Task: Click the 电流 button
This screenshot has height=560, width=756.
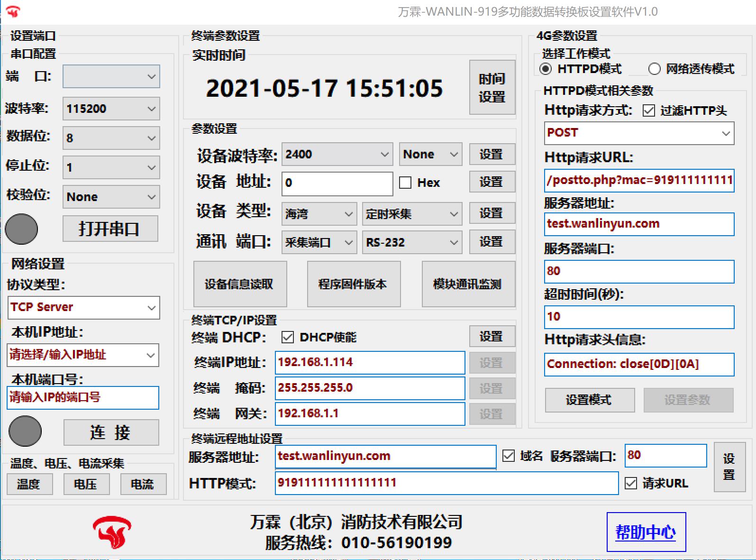Action: click(x=143, y=484)
